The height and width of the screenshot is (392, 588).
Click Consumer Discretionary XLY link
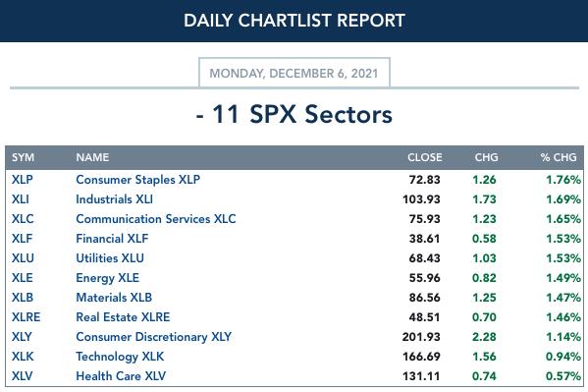point(154,337)
